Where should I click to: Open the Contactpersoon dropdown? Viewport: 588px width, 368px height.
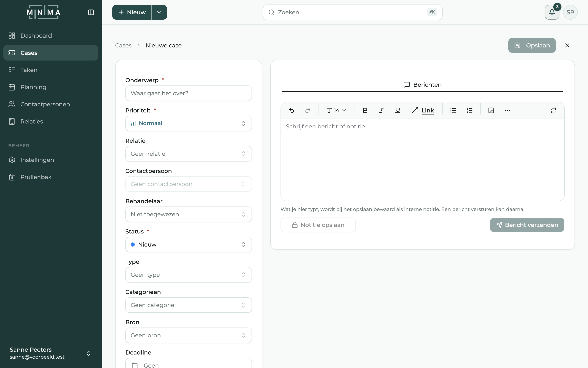tap(189, 184)
